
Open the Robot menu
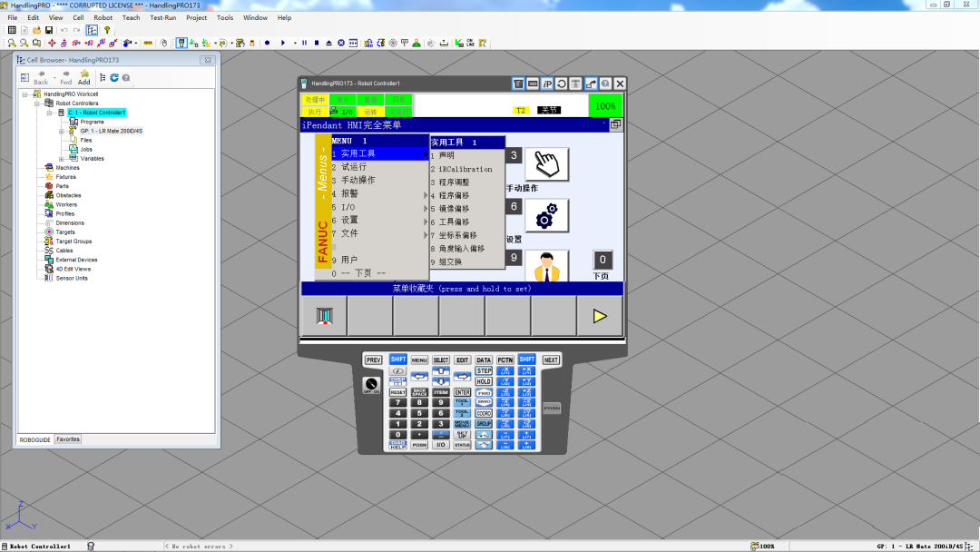103,17
